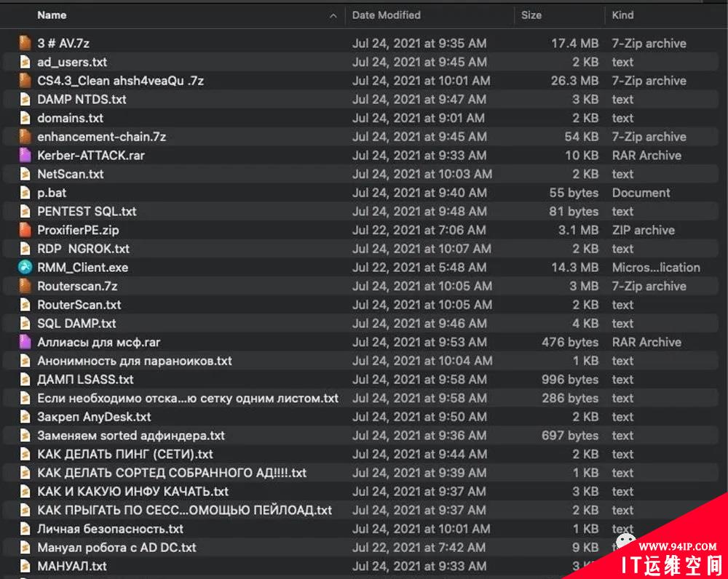Click the p.bat document icon

coord(25,193)
